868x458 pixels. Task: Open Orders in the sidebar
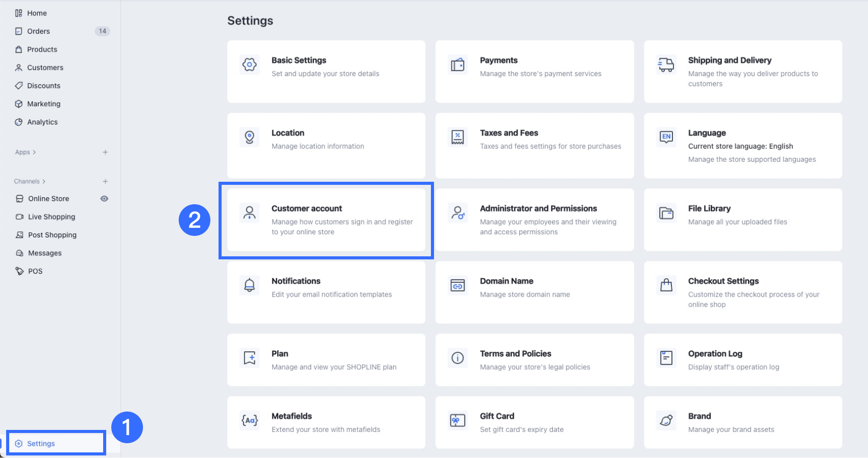(x=39, y=31)
